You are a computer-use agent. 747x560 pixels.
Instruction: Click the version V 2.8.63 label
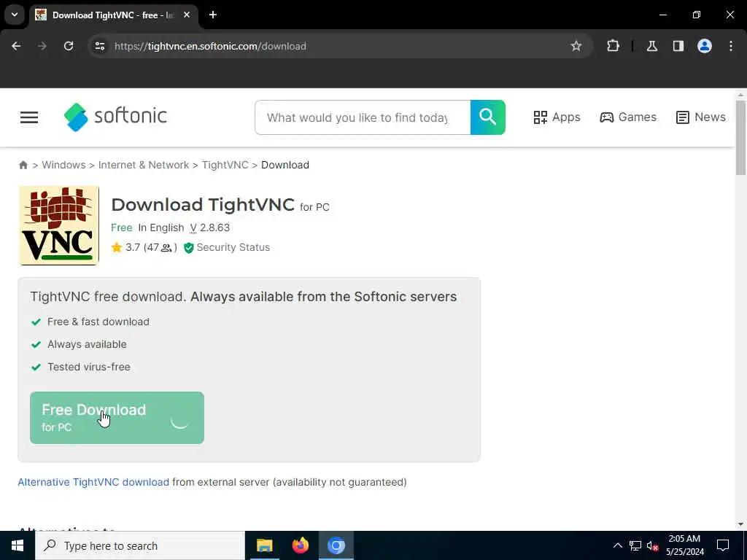pos(209,227)
